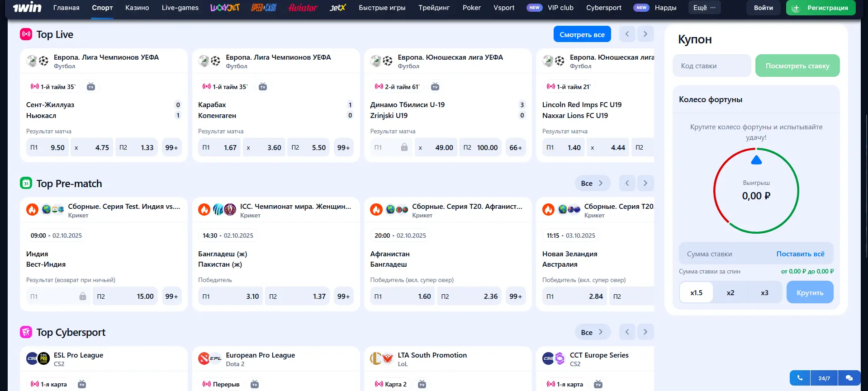Spin the wheel of fortune dial
This screenshot has height=391, width=868.
click(x=756, y=191)
